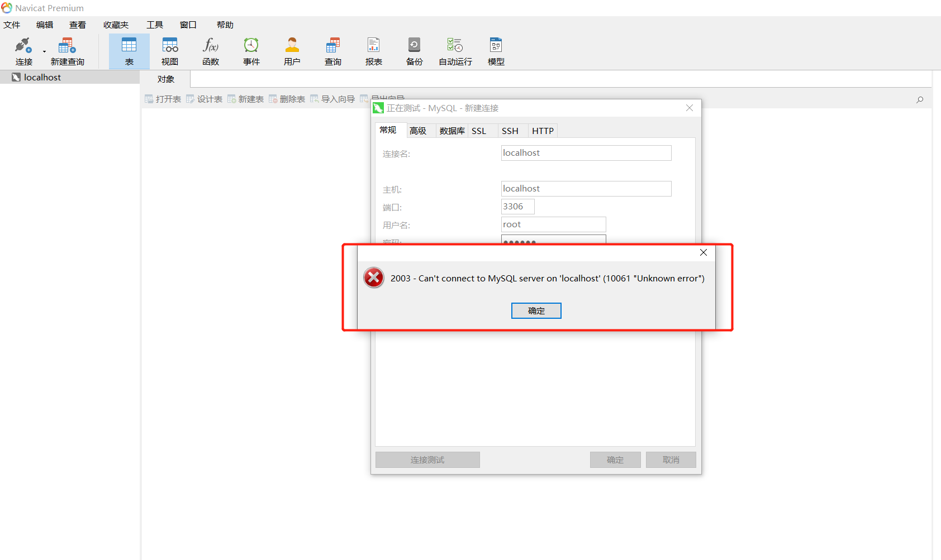Click 取消 cancel in connection dialog
This screenshot has height=560, width=941.
(x=671, y=460)
